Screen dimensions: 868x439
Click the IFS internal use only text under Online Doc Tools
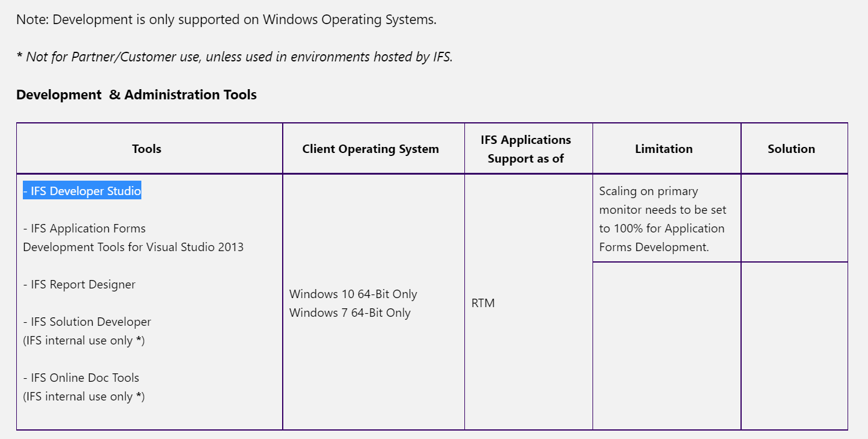click(x=84, y=397)
